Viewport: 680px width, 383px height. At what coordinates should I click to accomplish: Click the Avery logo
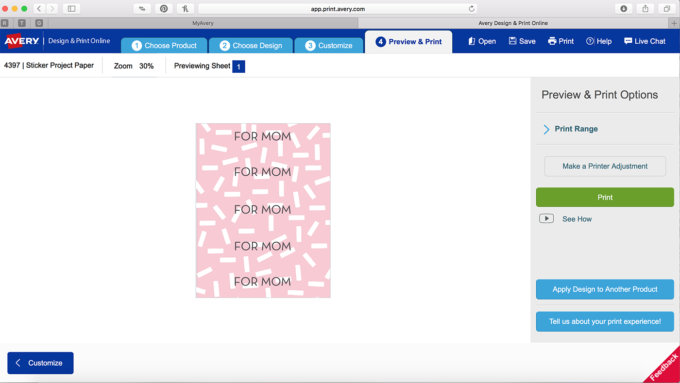click(x=21, y=41)
